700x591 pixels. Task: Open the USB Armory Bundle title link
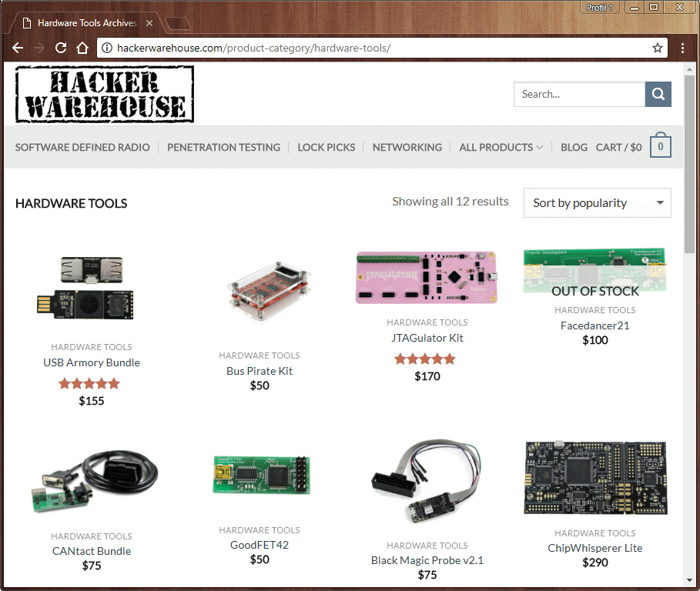click(x=92, y=362)
